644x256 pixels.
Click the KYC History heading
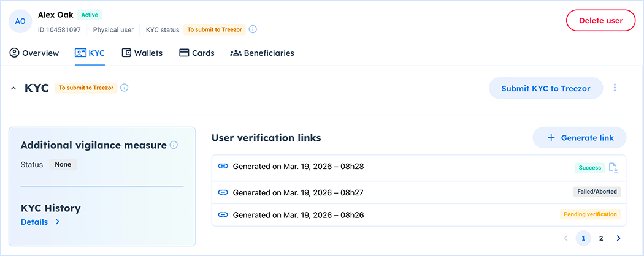(50, 208)
